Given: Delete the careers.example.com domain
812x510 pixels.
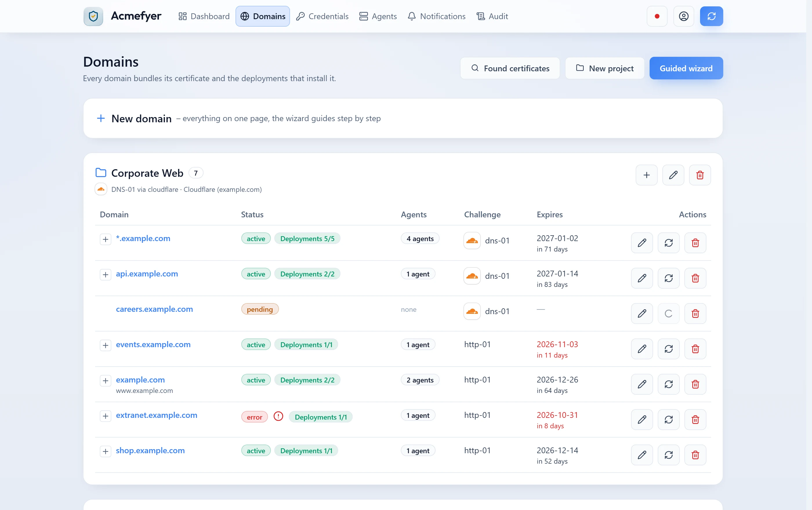Looking at the screenshot, I should 695,313.
